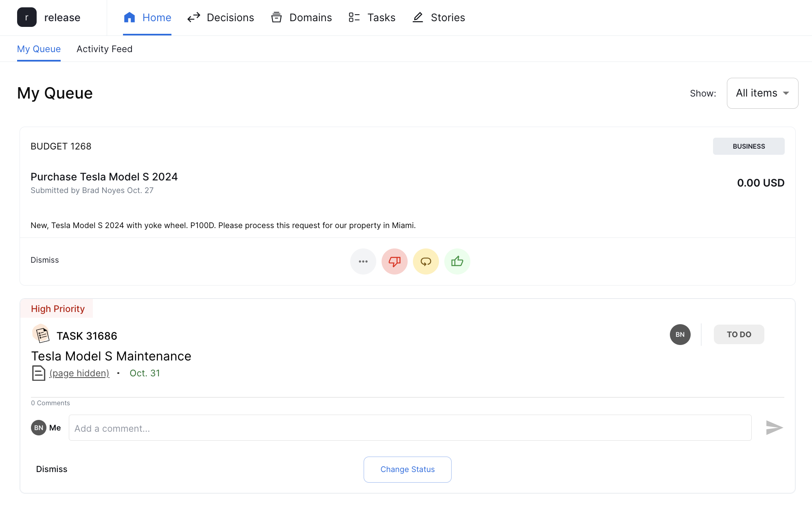The image size is (812, 514).
Task: Open the (page hidden) link
Action: (x=79, y=373)
